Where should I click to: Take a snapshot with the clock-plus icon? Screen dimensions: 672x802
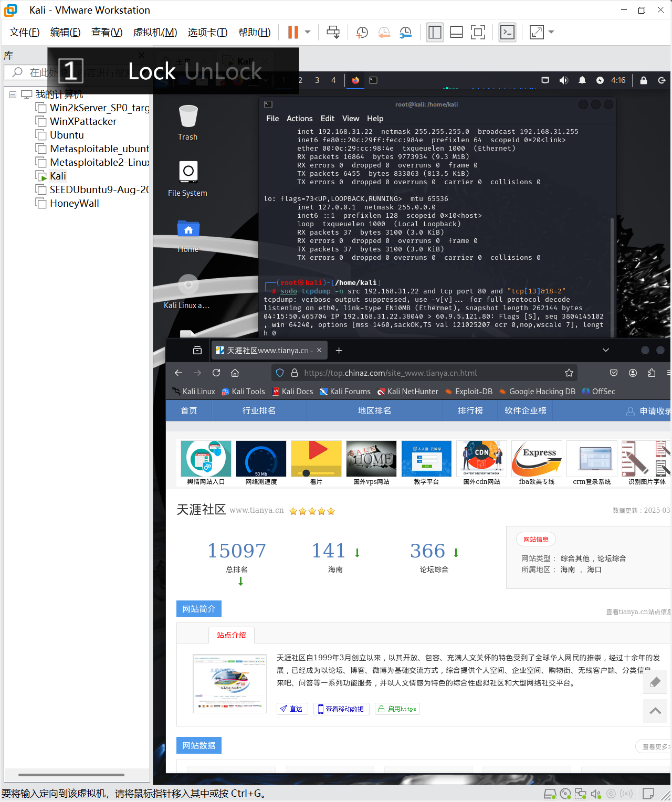click(362, 32)
